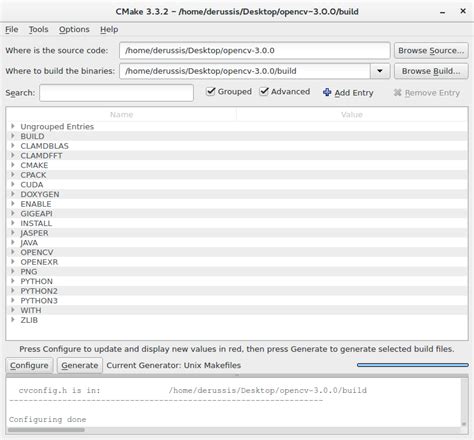Select the PYTHON3 row label
This screenshot has width=474, height=440.
tap(39, 301)
